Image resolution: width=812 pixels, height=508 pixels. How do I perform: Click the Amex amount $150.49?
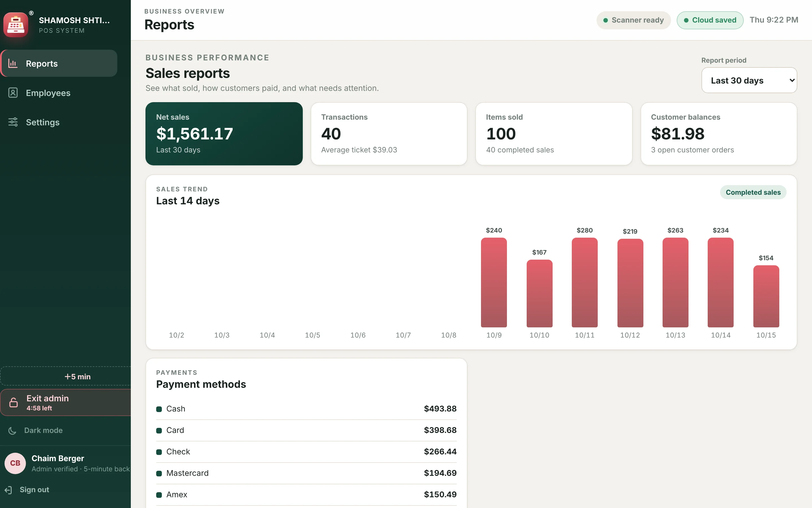(440, 494)
